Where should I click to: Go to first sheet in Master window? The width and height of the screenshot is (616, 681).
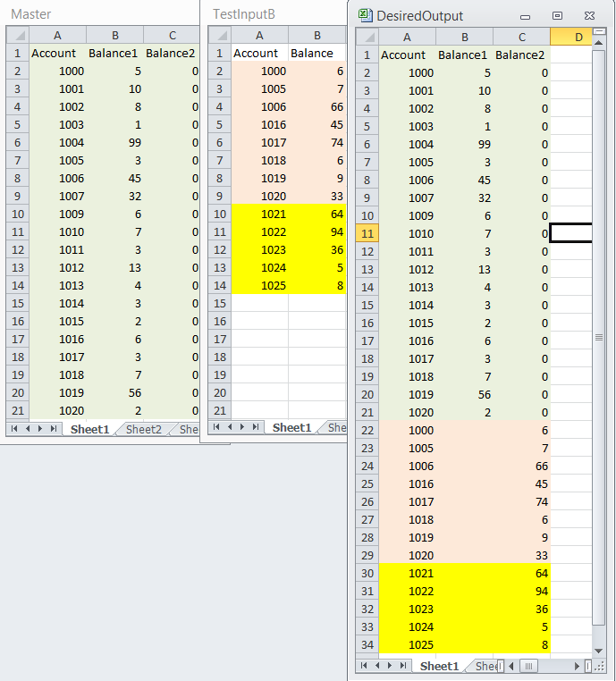tap(14, 429)
